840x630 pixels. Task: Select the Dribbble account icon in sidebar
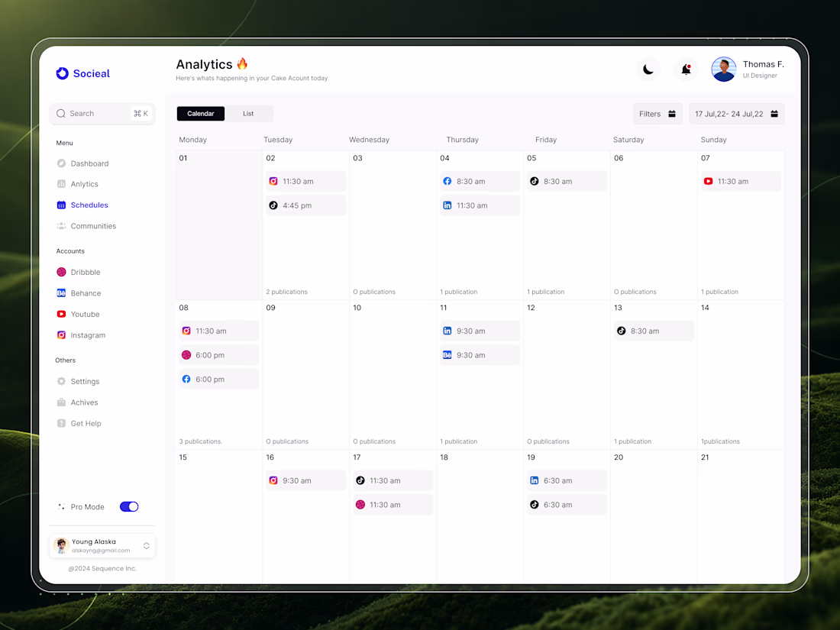point(62,272)
